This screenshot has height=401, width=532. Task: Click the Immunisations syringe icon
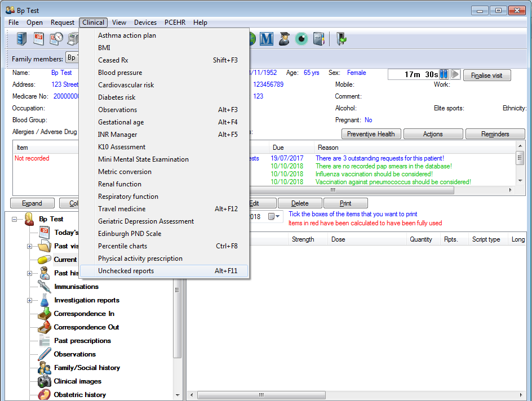click(x=45, y=287)
